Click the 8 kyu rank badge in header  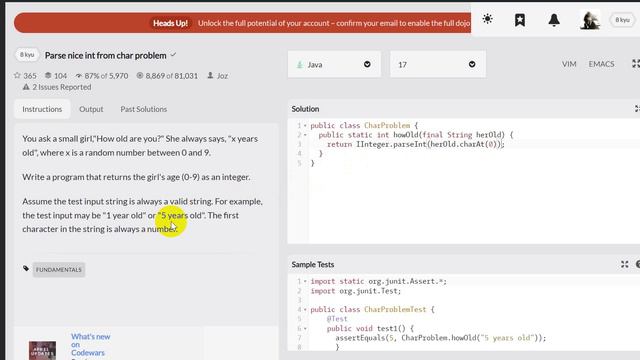coord(622,20)
